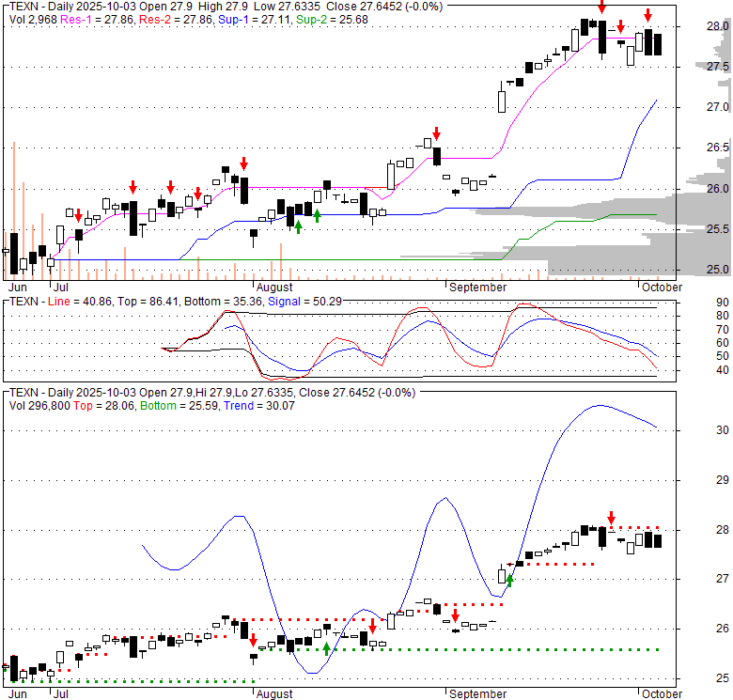This screenshot has width=733, height=700.
Task: Select the blue 'Sup-1 = 27.11' legend label
Action: (256, 20)
